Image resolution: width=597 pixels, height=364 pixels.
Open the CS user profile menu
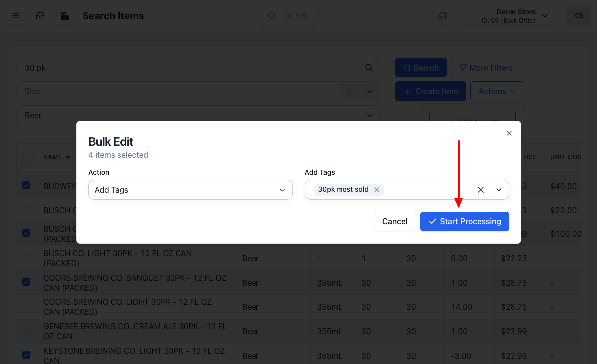(x=579, y=16)
